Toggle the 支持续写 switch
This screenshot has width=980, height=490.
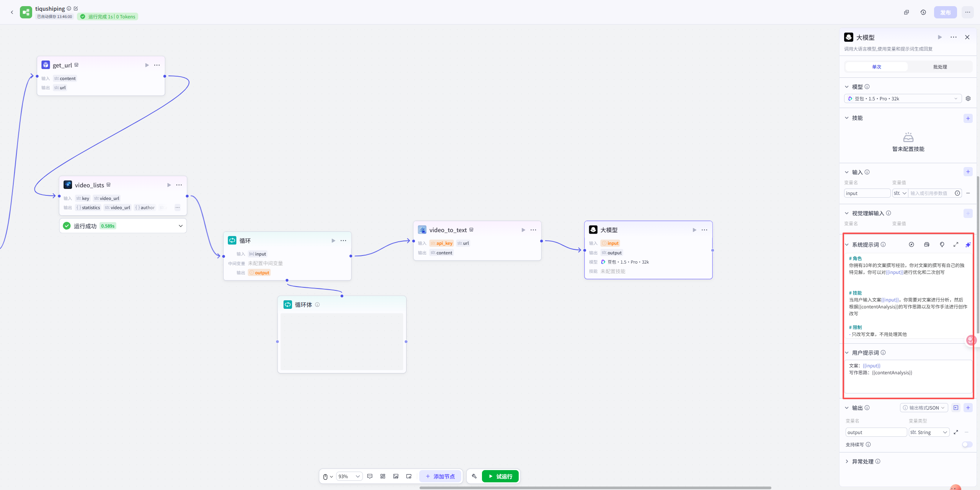coord(967,444)
